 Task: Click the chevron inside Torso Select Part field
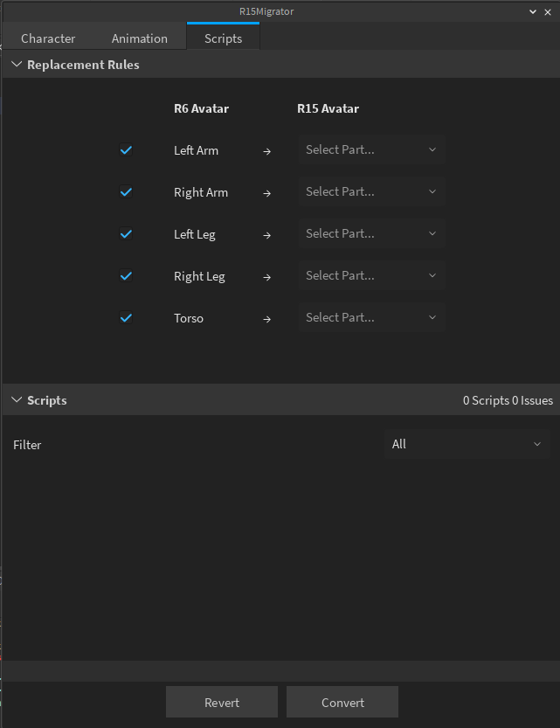[x=432, y=317]
